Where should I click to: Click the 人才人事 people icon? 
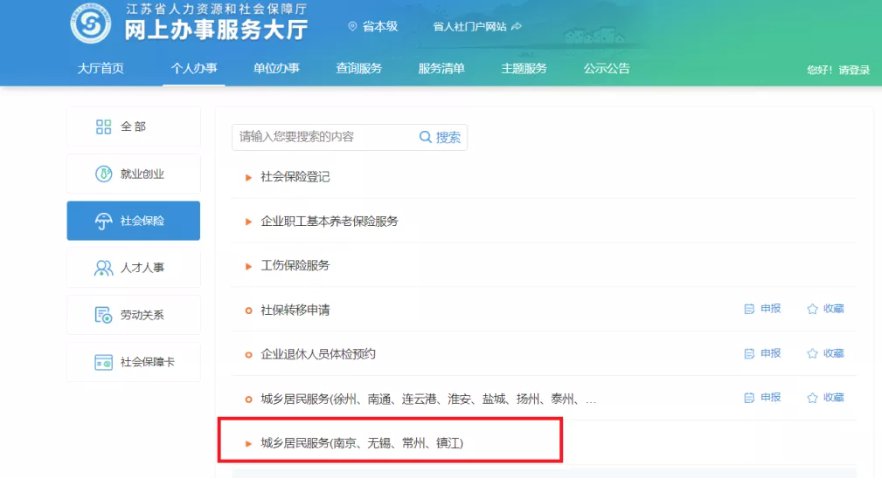[104, 268]
